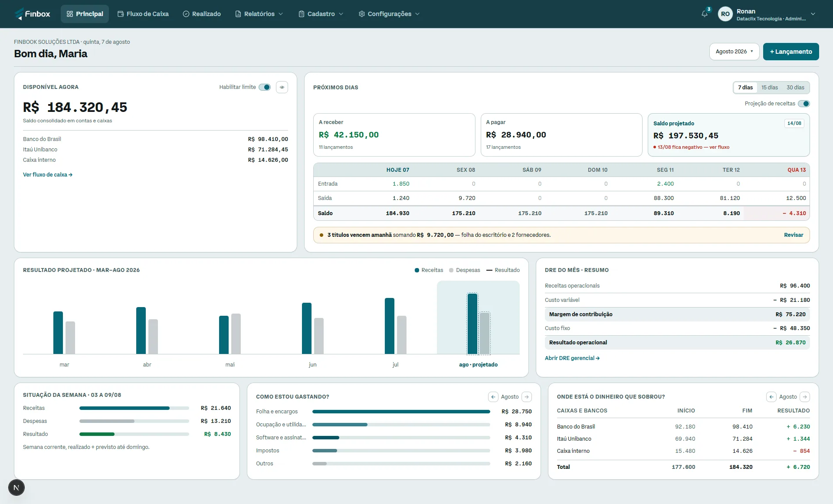Go to previous month in Onde está o dinheiro
833x504 pixels.
coord(771,397)
